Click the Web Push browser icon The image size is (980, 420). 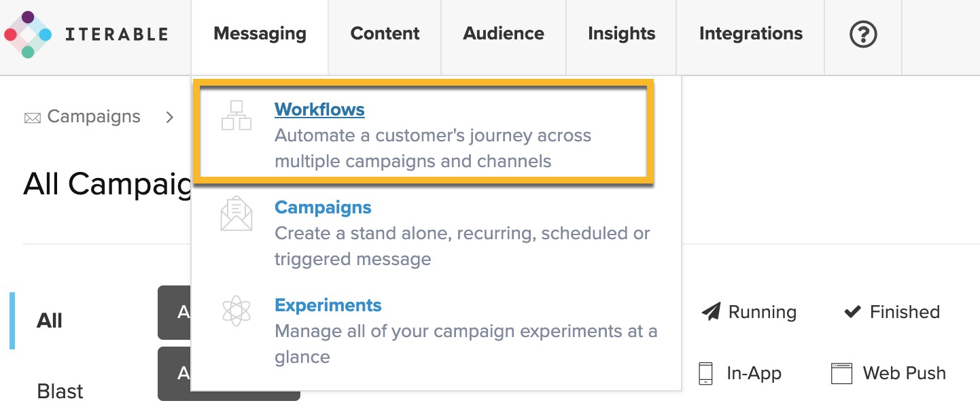841,373
